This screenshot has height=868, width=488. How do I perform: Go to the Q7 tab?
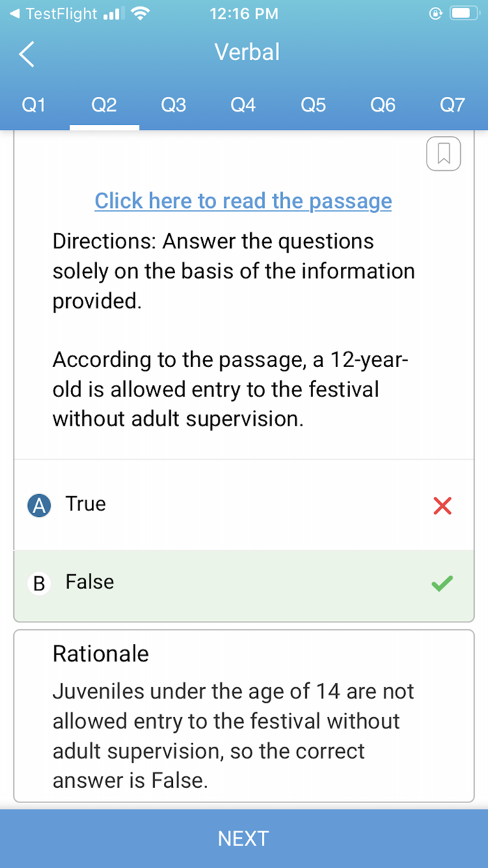pos(452,105)
